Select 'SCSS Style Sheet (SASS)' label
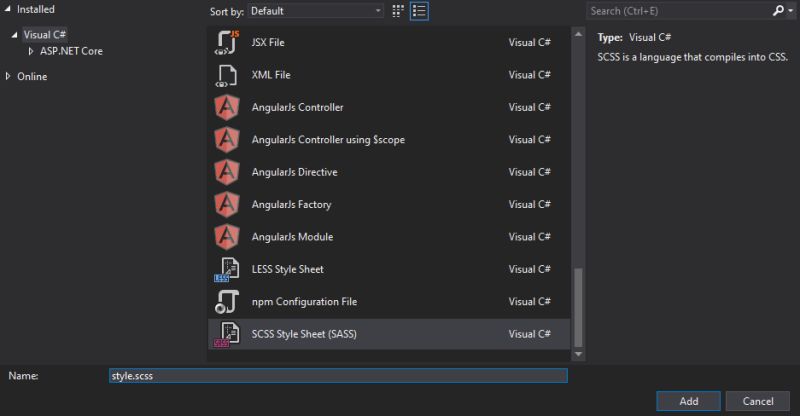The image size is (800, 416). (304, 334)
